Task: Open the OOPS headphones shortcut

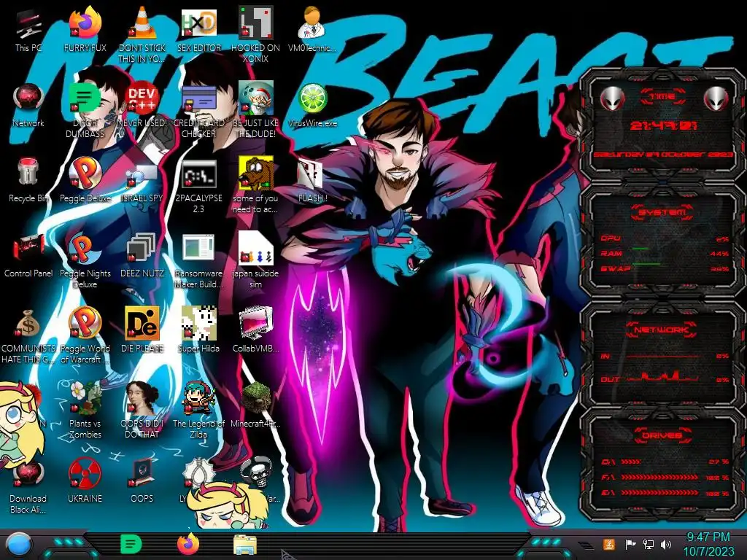Action: pyautogui.click(x=142, y=481)
